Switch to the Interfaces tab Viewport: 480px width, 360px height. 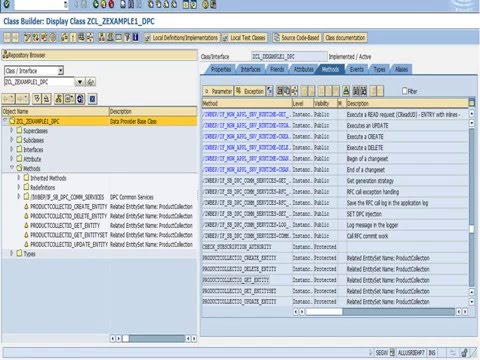click(x=250, y=69)
